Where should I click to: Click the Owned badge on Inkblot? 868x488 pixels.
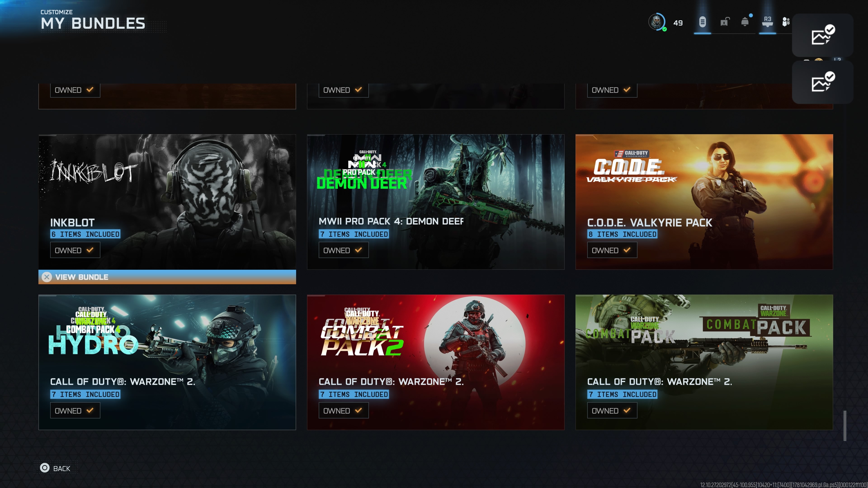(x=75, y=250)
